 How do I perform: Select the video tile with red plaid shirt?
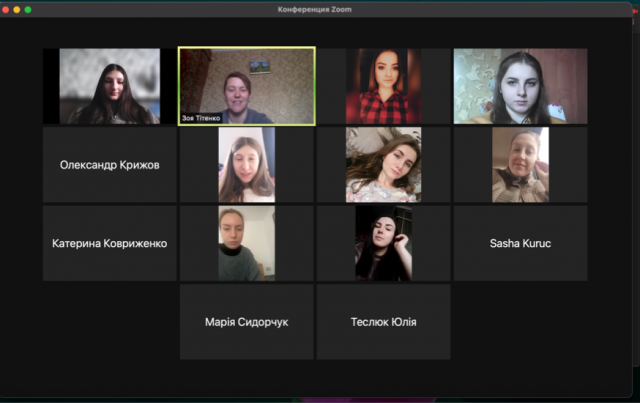(x=383, y=86)
